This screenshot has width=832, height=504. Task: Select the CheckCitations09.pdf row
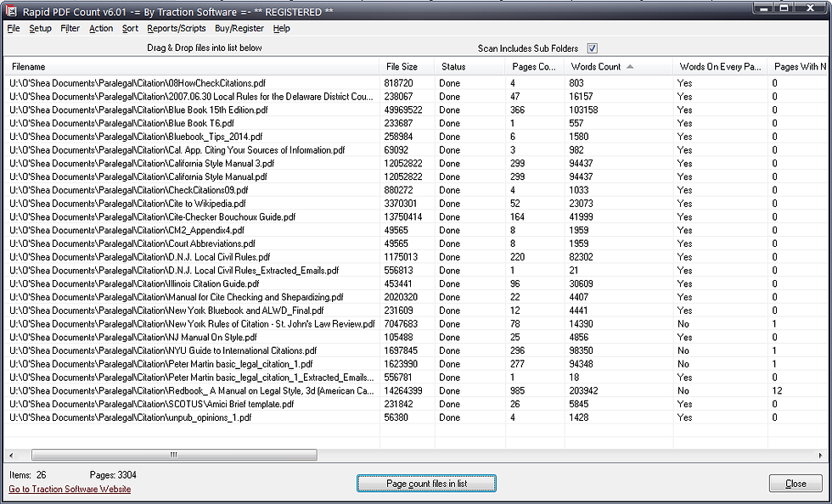click(415, 190)
